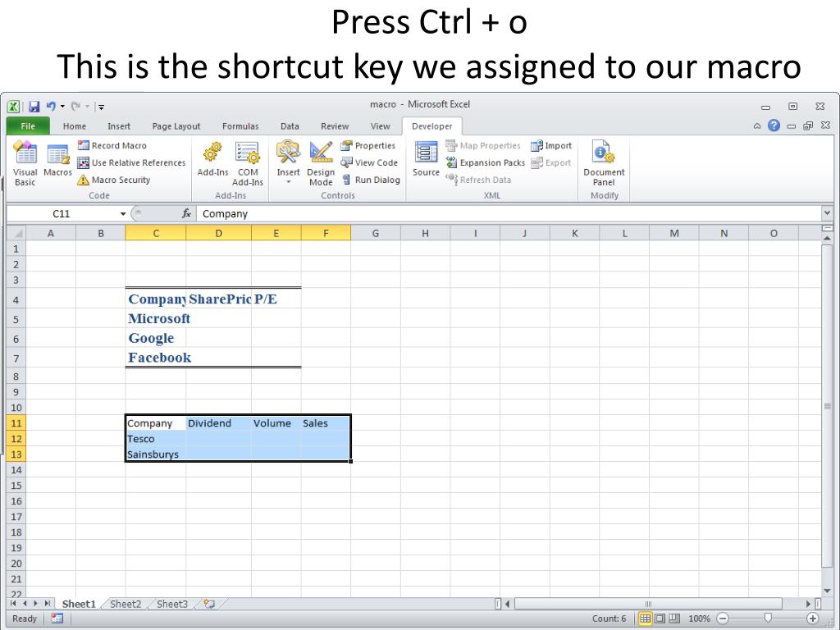Screen dimensions: 840x630
Task: Click the Tesco cell
Action: click(156, 438)
